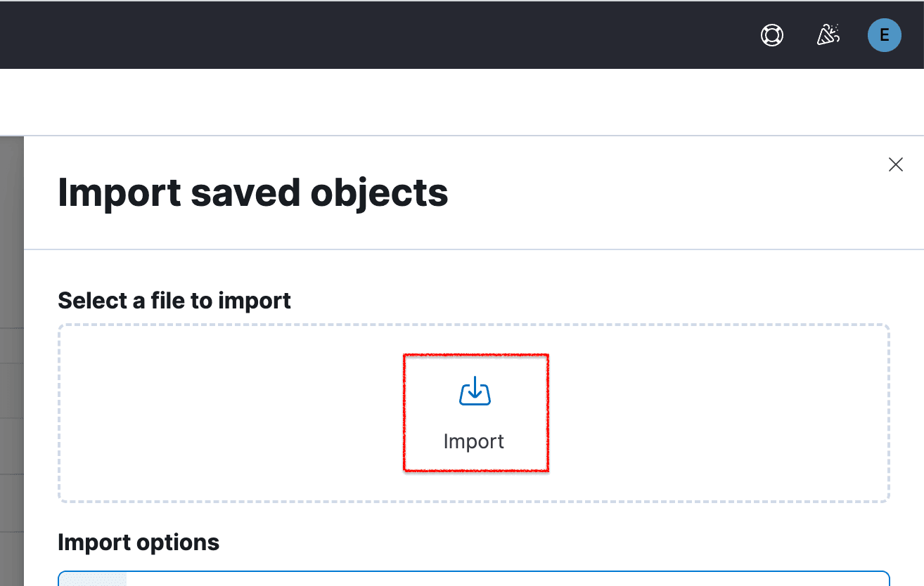Click the "Import" label in file picker

(x=474, y=441)
